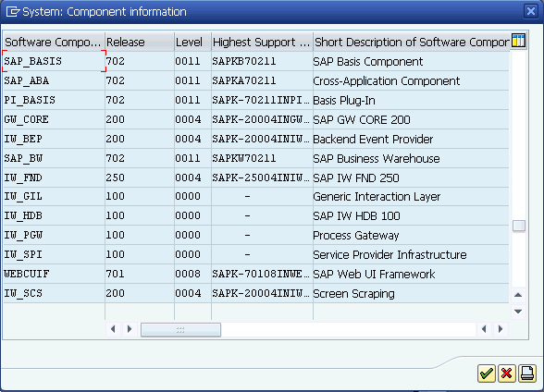Click the SAPK-70108INWE support package cell
The image size is (544, 392).
(x=262, y=275)
